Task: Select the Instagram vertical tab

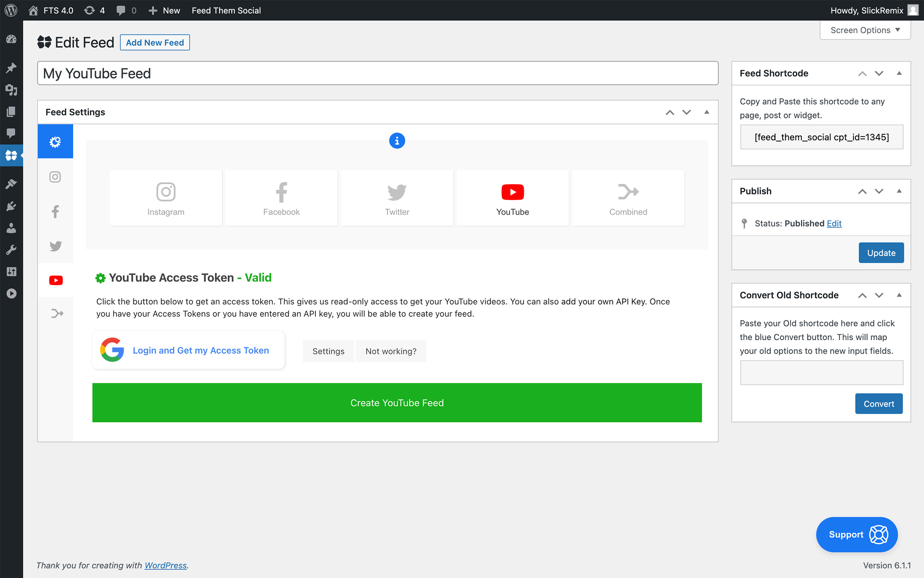Action: pos(55,177)
